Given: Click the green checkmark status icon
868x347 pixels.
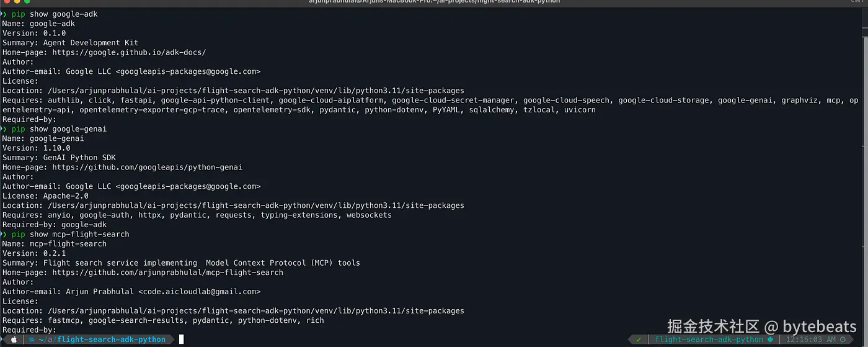Looking at the screenshot, I should [x=639, y=340].
